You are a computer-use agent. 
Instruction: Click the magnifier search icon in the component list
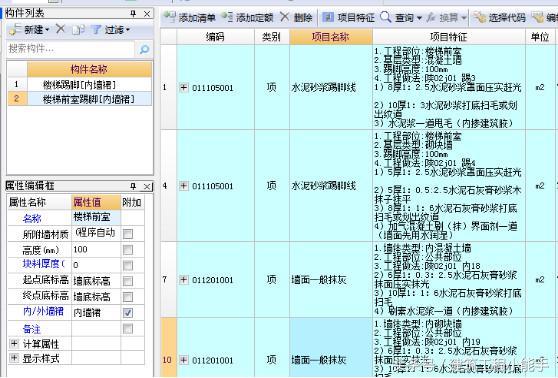point(144,49)
